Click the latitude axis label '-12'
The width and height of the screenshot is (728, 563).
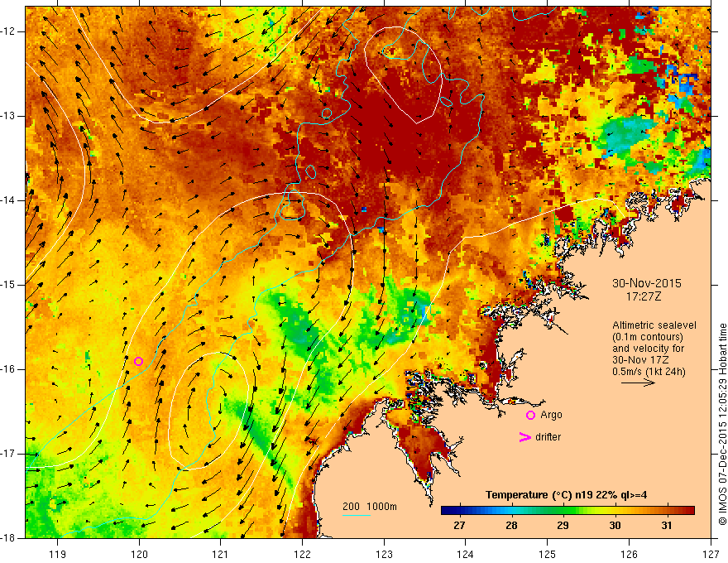point(8,31)
